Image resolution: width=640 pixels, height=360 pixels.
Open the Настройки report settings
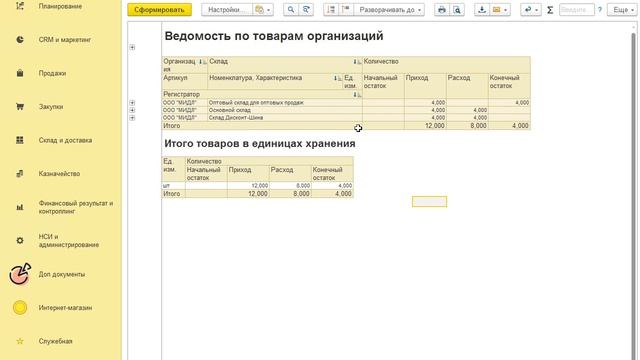coord(226,10)
